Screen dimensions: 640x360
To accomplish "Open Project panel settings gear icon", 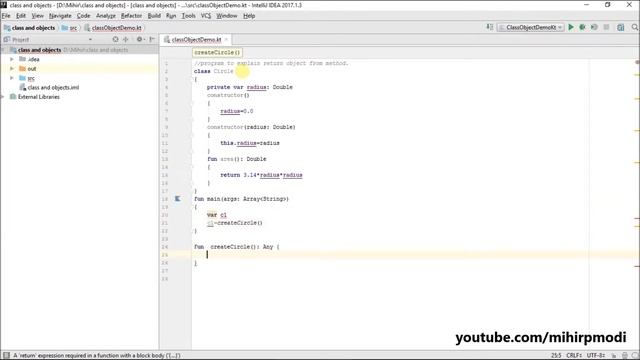I will [x=140, y=39].
